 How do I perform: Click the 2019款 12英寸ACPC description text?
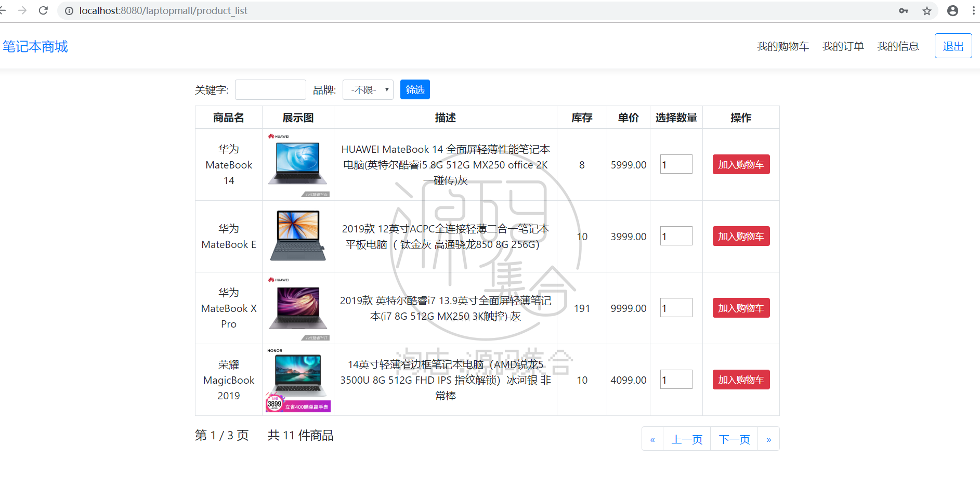click(446, 237)
